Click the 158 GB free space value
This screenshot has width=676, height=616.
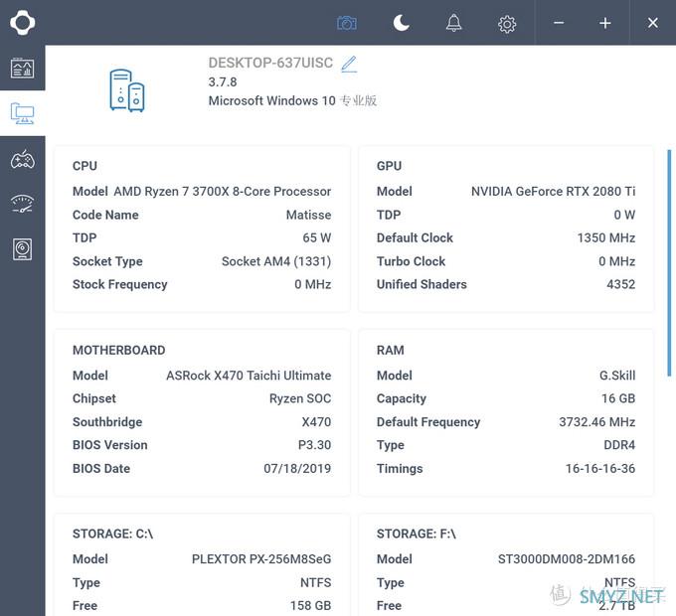pyautogui.click(x=310, y=606)
